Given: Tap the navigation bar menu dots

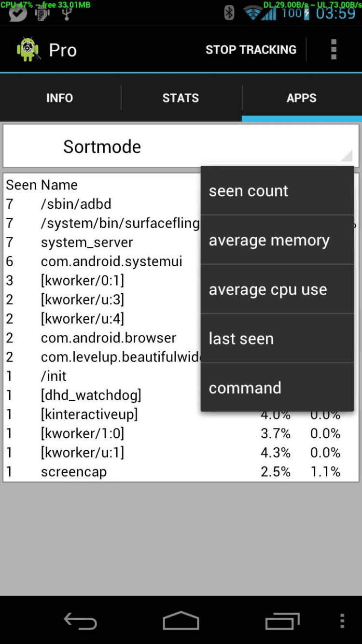Looking at the screenshot, I should [342, 621].
